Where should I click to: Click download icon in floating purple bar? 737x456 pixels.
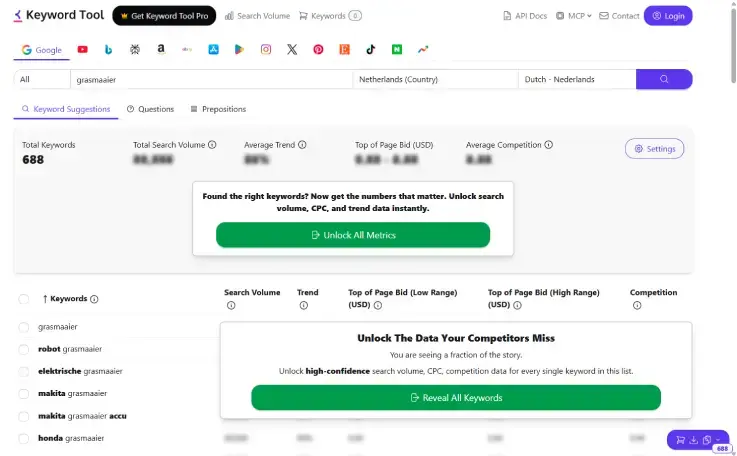(x=694, y=440)
